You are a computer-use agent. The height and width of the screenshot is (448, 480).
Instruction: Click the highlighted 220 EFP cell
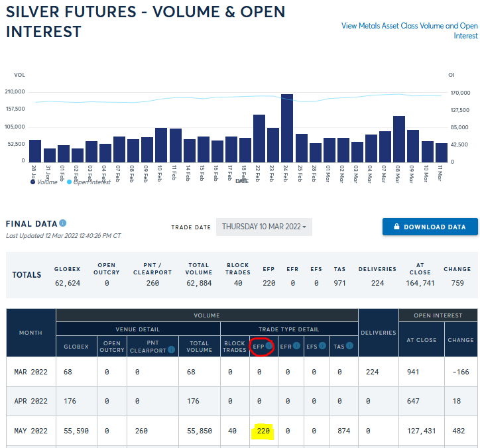coord(263,431)
